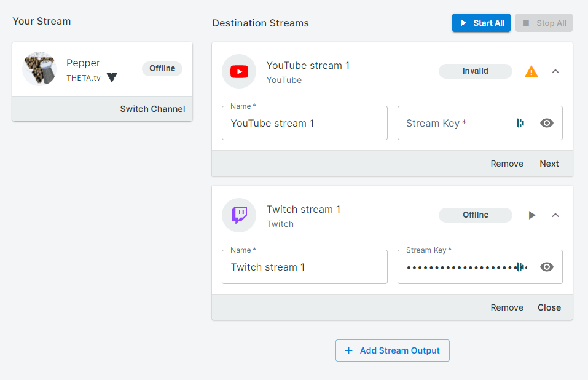Click the Destination Streams heading

(x=261, y=23)
